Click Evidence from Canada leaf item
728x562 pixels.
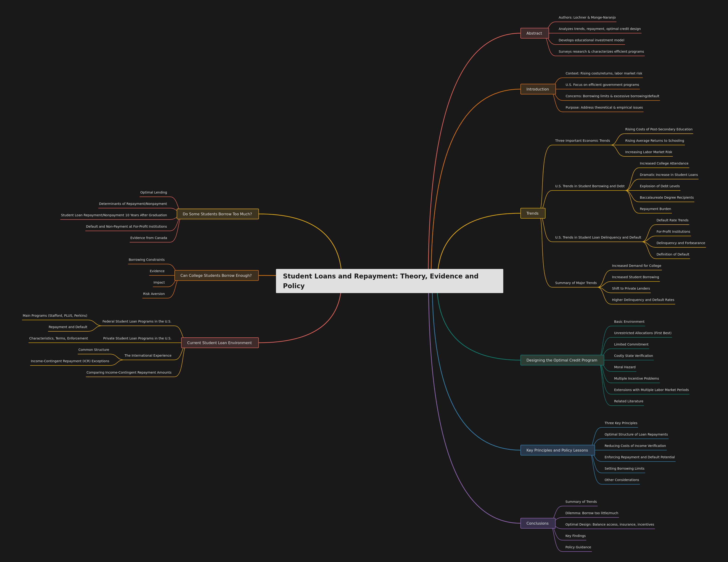tap(149, 238)
